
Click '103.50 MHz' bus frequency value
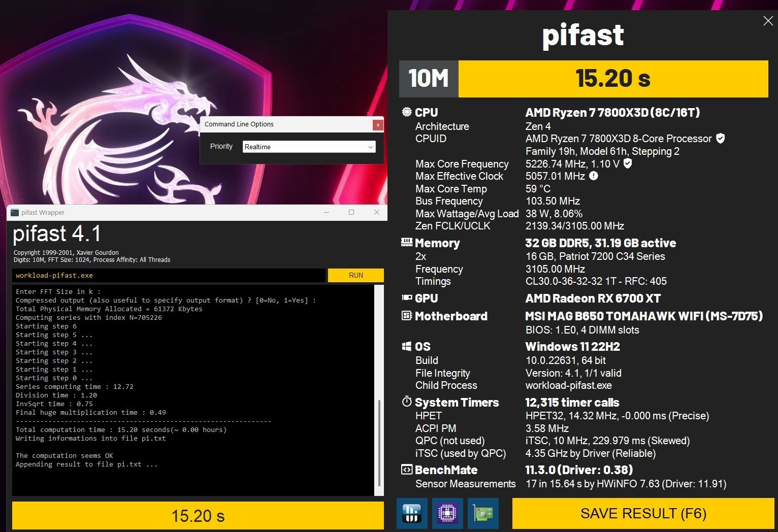point(553,201)
